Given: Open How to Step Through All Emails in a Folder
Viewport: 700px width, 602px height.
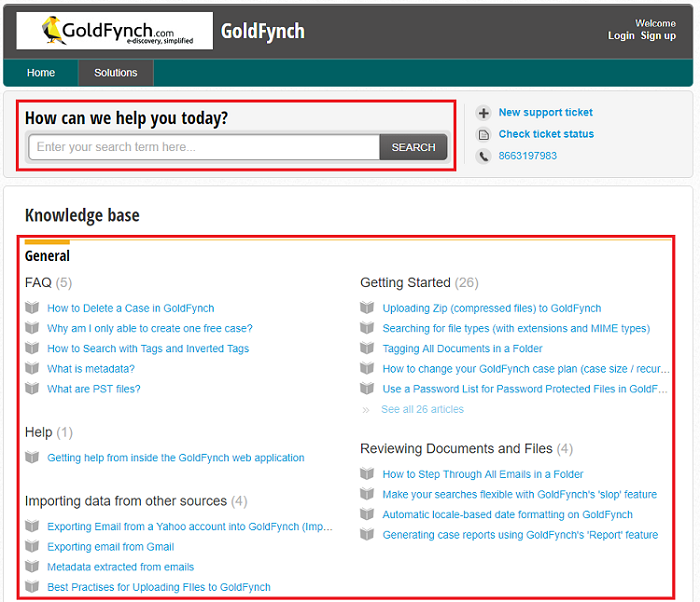Looking at the screenshot, I should [483, 474].
